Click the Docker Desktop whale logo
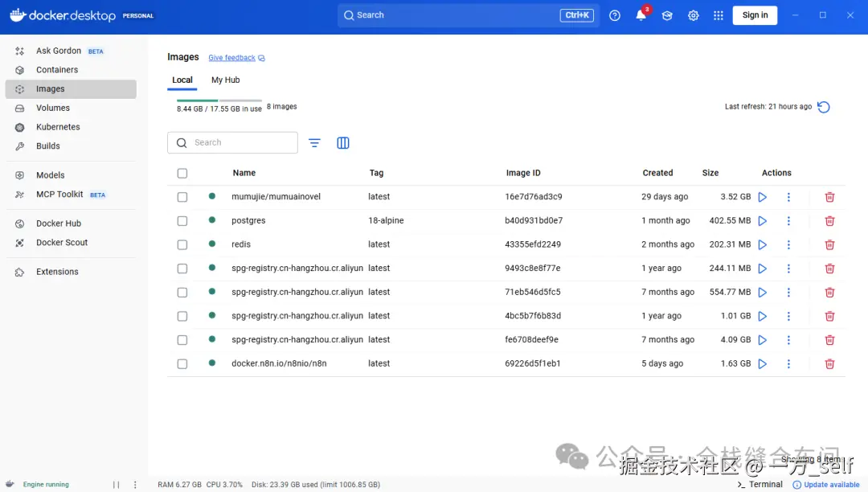 (x=18, y=15)
